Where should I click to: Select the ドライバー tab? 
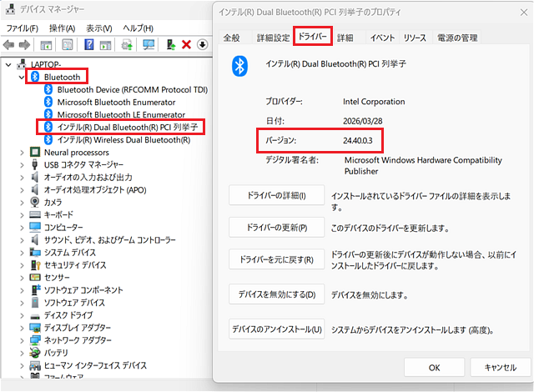[312, 36]
